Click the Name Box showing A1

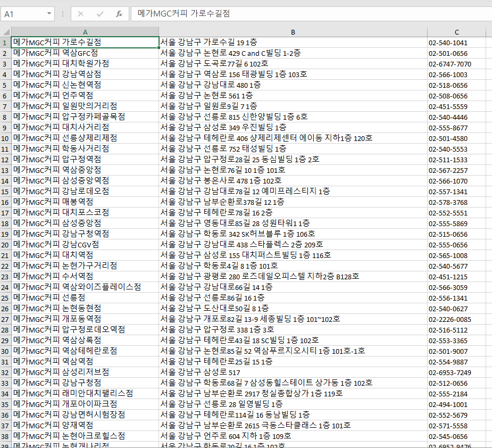pos(28,14)
